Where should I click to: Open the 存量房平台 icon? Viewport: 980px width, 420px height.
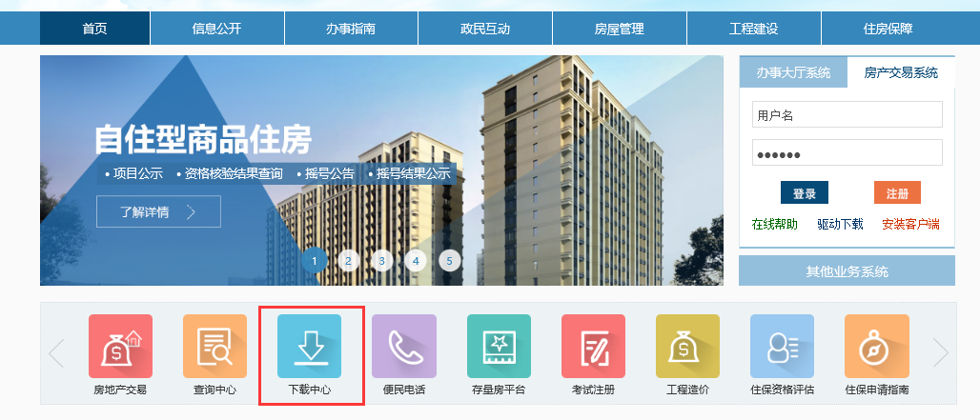click(499, 347)
